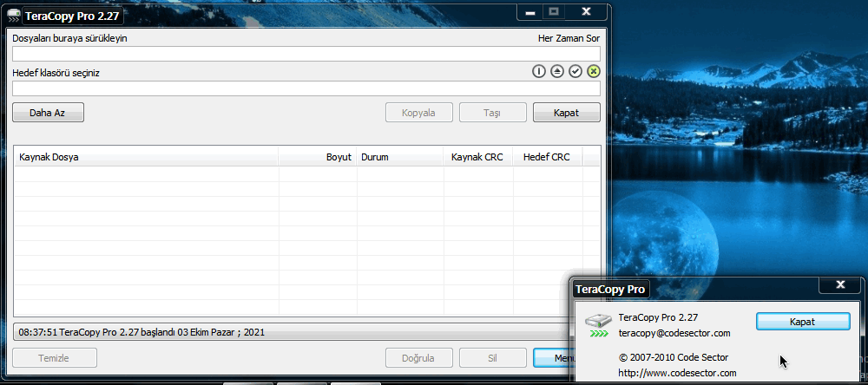
Task: Click the source files field under Dosyaları buraya sürükleyin
Action: [x=306, y=54]
